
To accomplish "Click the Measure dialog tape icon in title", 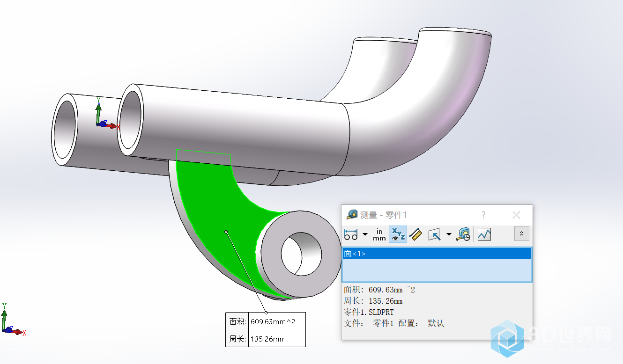I will coord(352,215).
